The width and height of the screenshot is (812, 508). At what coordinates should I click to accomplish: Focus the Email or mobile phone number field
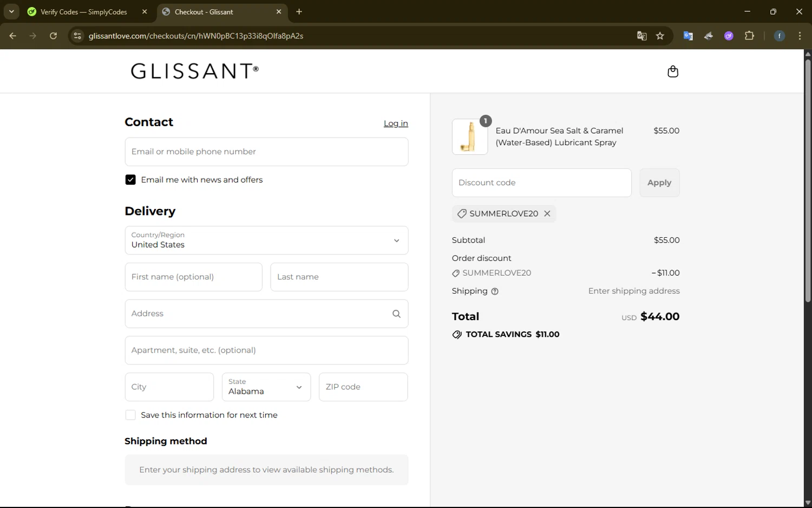(266, 152)
